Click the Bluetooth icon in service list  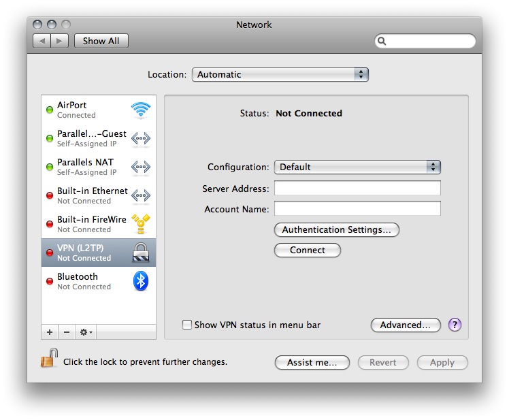point(141,281)
